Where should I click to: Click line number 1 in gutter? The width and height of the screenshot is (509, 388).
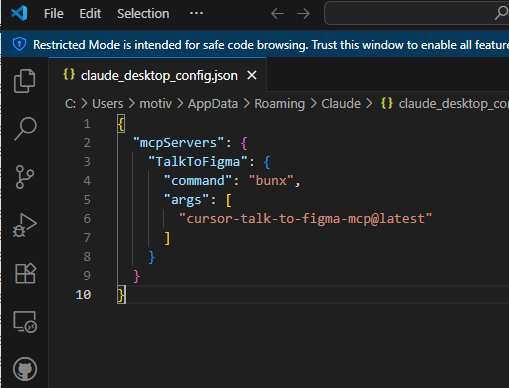[87, 124]
